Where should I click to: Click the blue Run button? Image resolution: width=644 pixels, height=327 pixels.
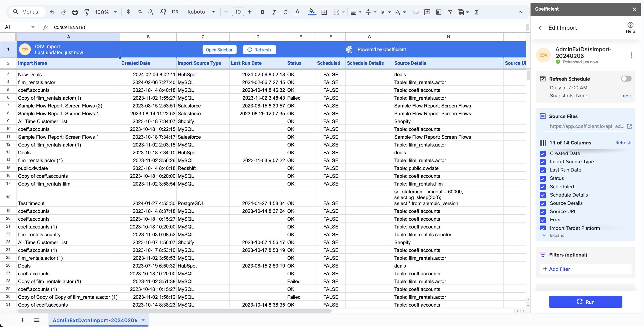click(585, 302)
